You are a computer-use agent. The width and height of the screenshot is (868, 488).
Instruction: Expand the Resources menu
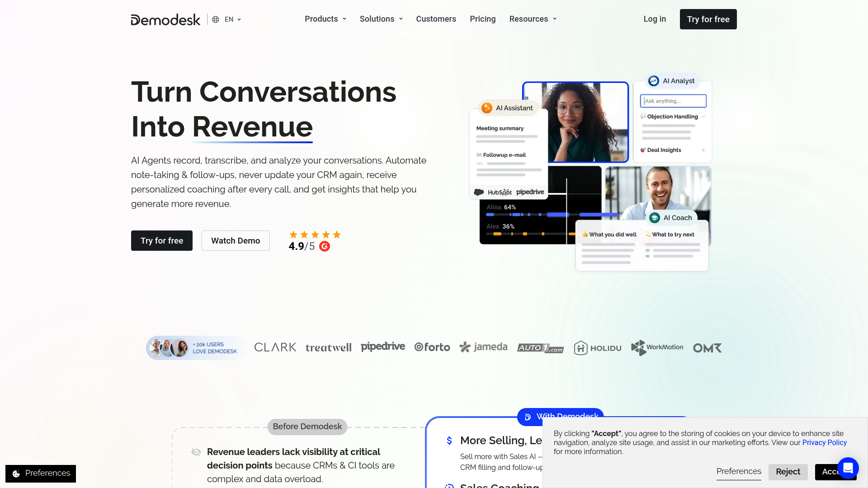pos(533,19)
